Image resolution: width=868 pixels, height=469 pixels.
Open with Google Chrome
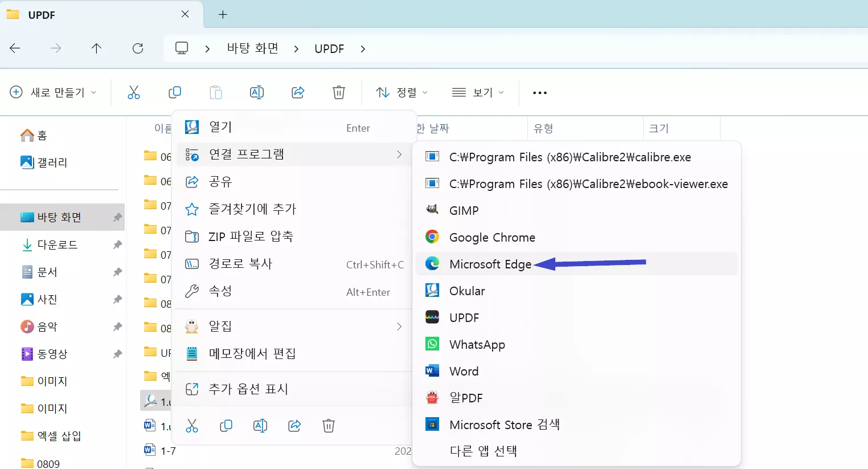[x=576, y=237]
